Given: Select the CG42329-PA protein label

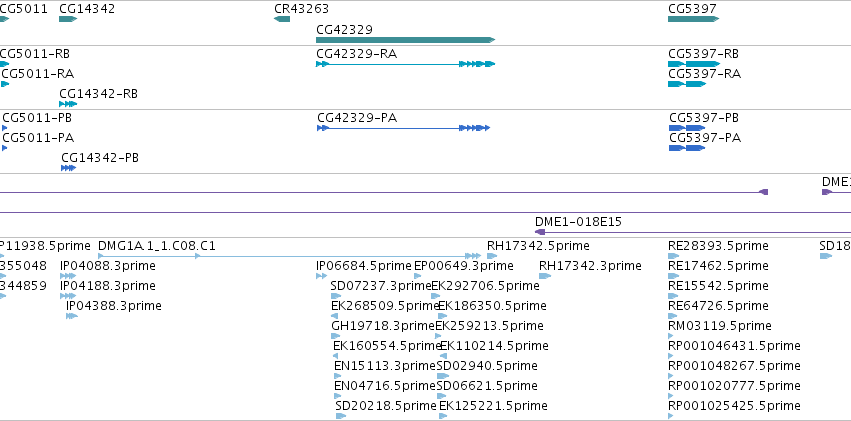Looking at the screenshot, I should click(x=357, y=118).
